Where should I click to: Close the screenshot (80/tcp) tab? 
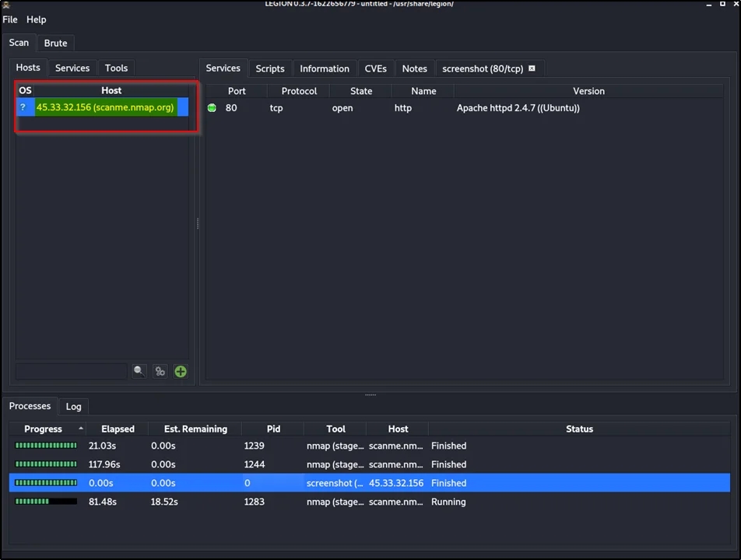click(532, 68)
